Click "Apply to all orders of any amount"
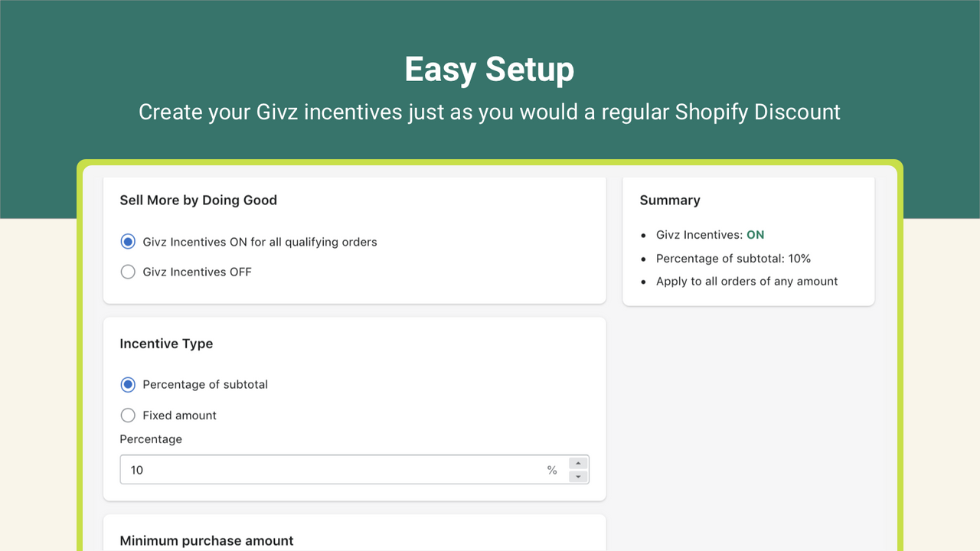 [746, 281]
